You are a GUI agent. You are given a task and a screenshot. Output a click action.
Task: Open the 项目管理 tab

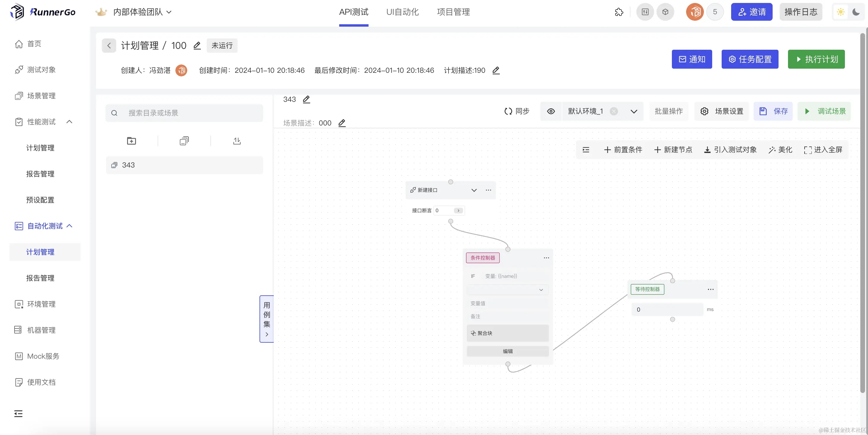453,12
